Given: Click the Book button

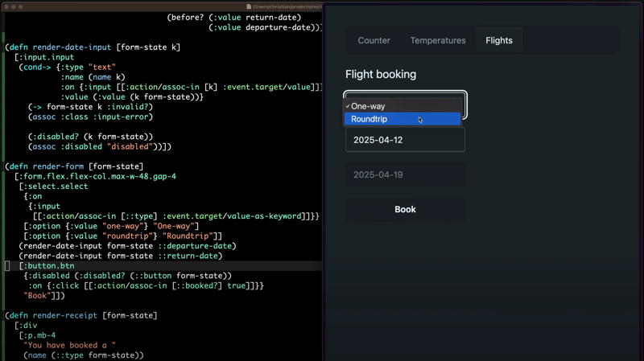Looking at the screenshot, I should point(405,209).
